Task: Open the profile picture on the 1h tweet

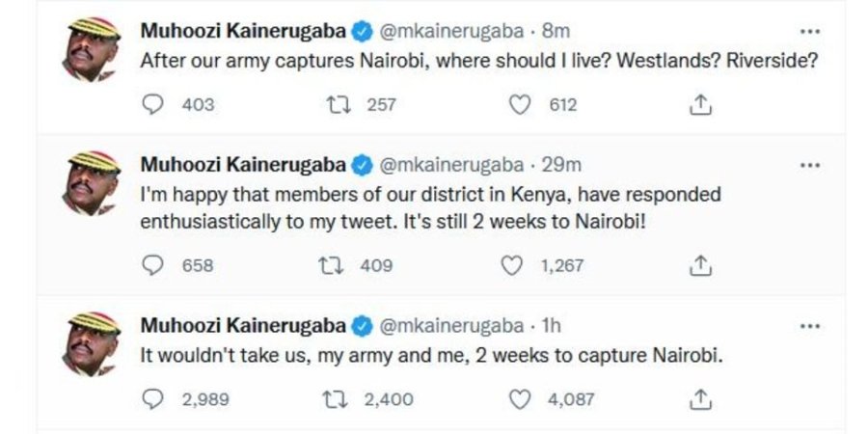Action: pos(93,344)
